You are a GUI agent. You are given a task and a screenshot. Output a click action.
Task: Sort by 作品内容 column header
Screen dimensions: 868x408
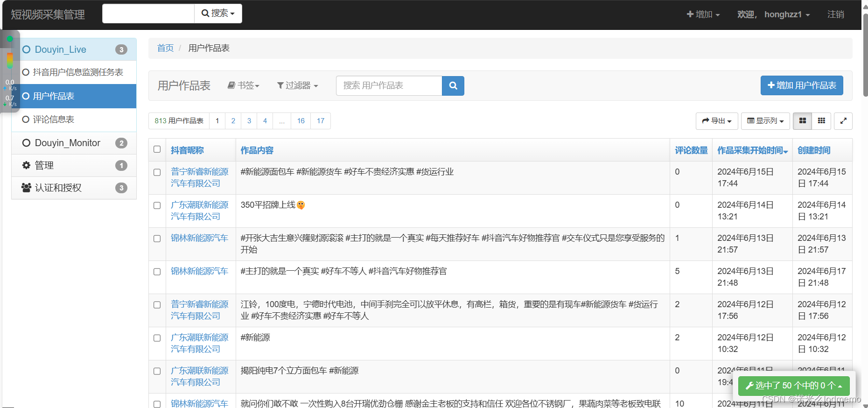pyautogui.click(x=257, y=150)
